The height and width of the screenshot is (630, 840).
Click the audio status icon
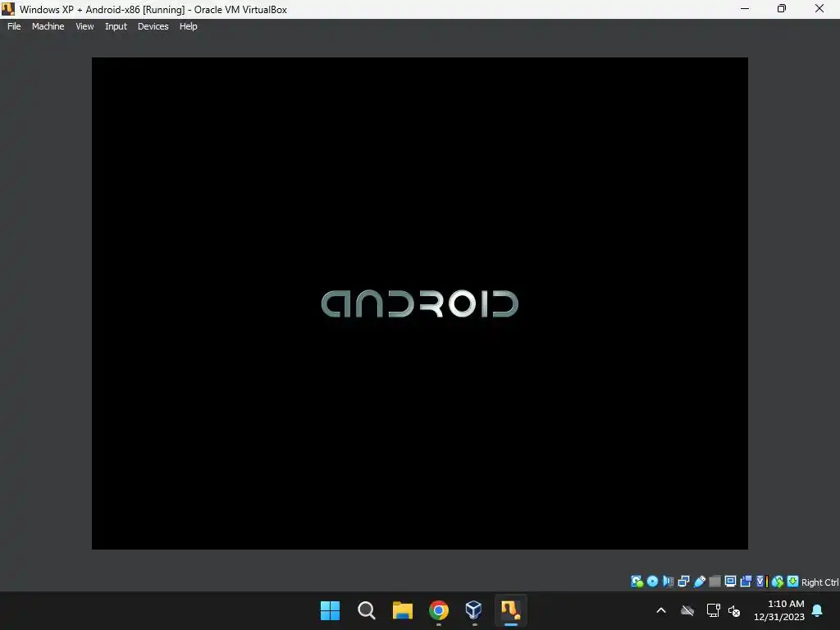pyautogui.click(x=668, y=582)
